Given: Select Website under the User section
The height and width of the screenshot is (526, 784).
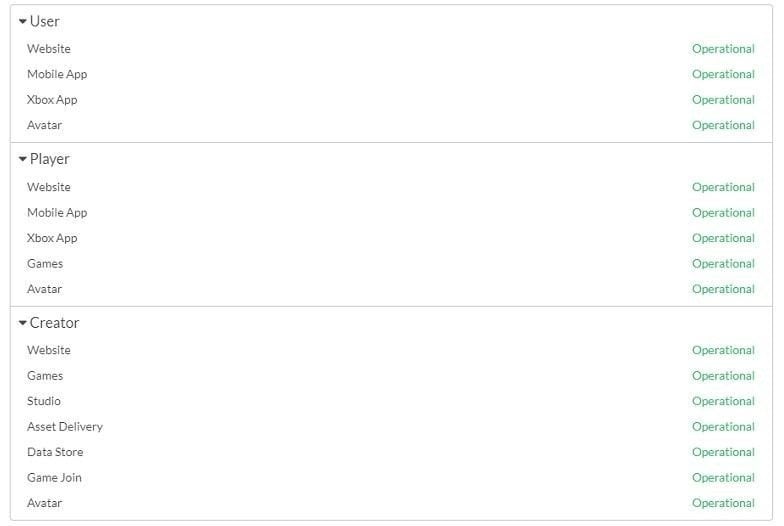Looking at the screenshot, I should point(49,49).
